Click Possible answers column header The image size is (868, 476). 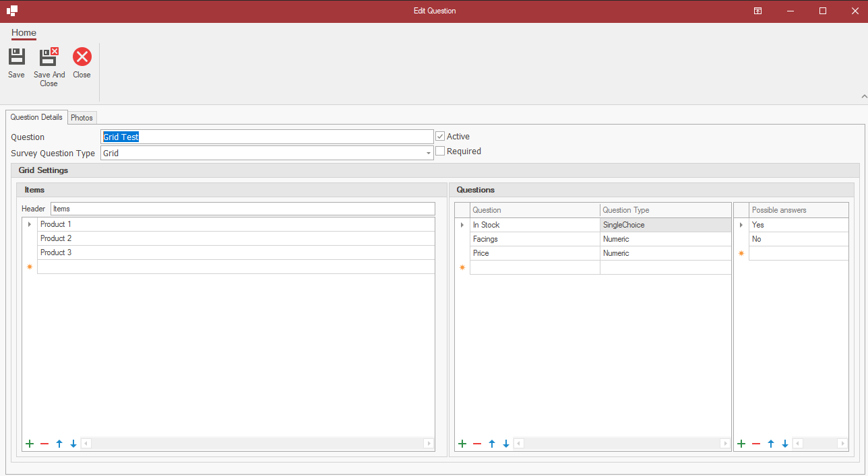pos(799,210)
